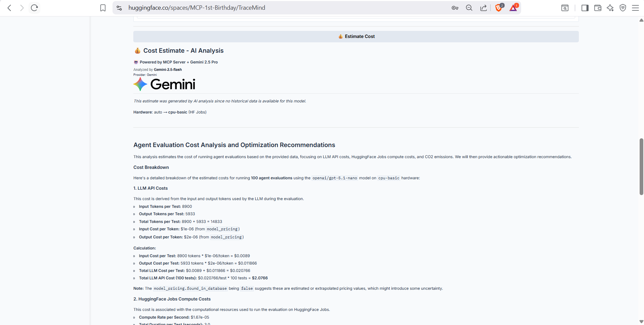Image resolution: width=644 pixels, height=325 pixels.
Task: Click 'Output Cost per Test' calculation row
Action: (198, 263)
